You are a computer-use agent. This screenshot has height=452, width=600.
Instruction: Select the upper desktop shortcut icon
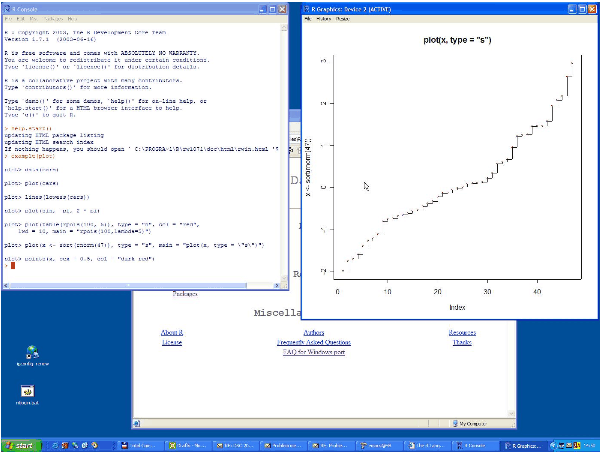[33, 352]
